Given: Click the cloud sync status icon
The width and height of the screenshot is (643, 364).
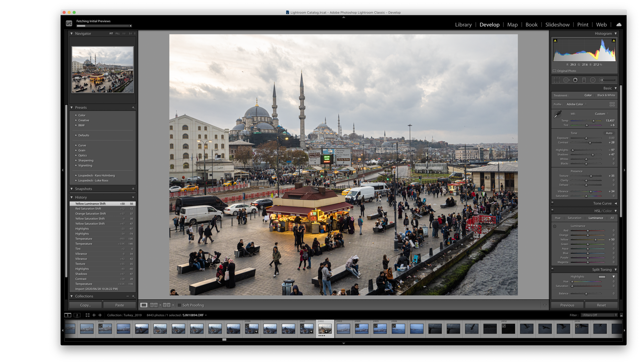Looking at the screenshot, I should click(619, 25).
